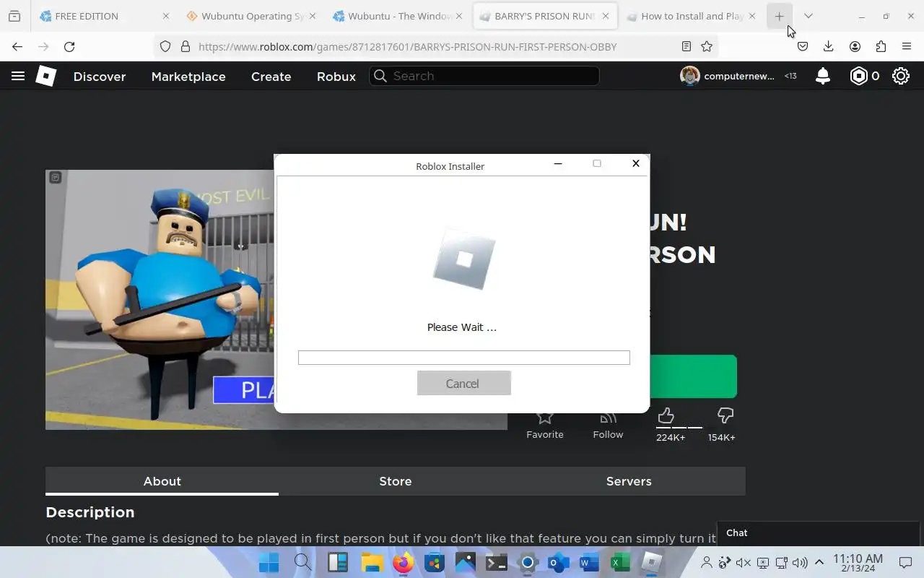924x578 pixels.
Task: Favorite this game with the star icon
Action: point(545,417)
